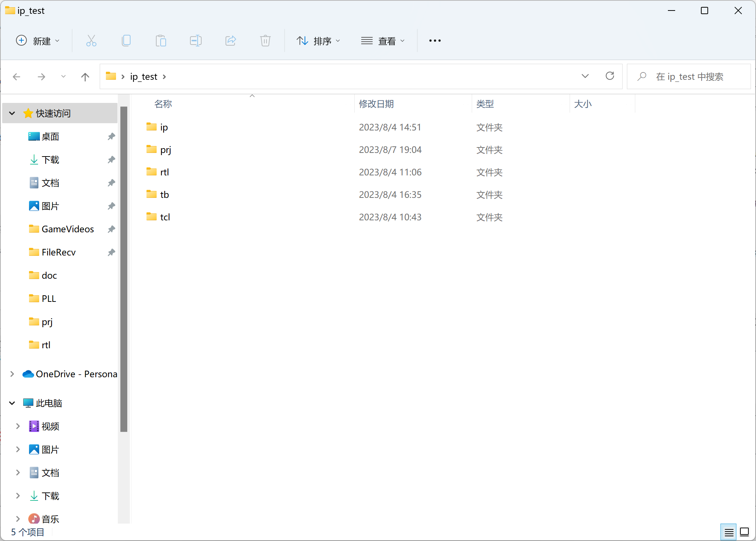
Task: Click the Cut scissors icon
Action: (91, 41)
